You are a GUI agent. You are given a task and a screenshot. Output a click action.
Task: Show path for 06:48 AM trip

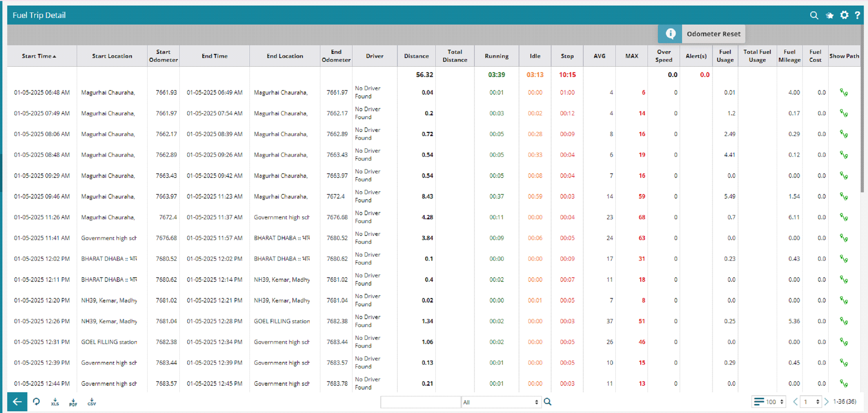point(843,93)
